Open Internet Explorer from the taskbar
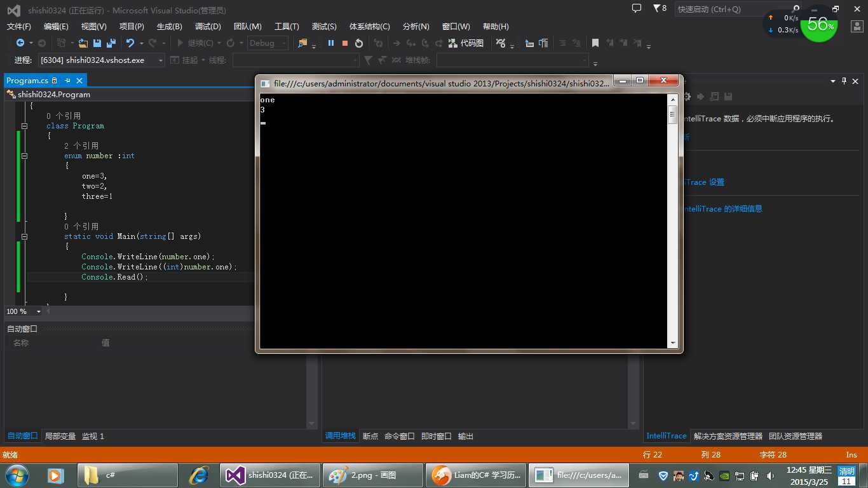 (x=199, y=475)
